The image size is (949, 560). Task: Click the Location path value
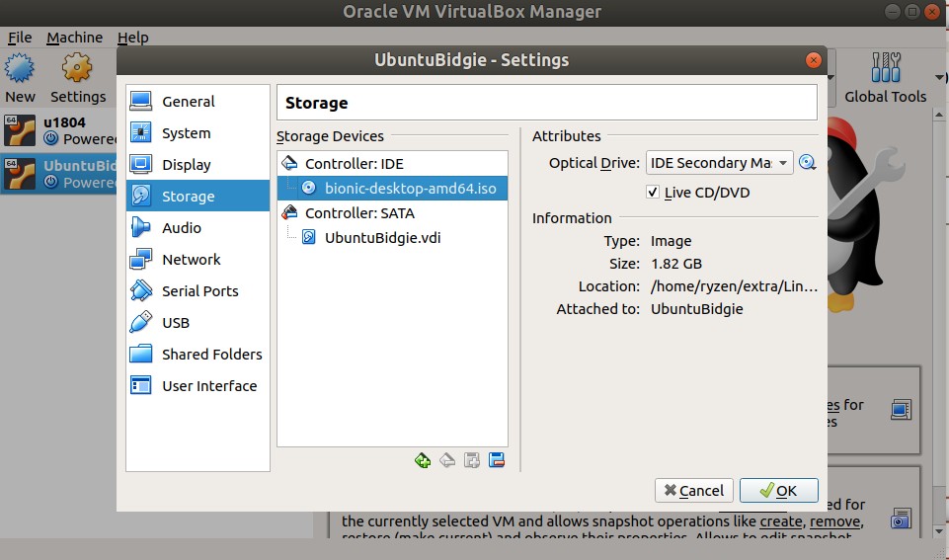pos(734,286)
